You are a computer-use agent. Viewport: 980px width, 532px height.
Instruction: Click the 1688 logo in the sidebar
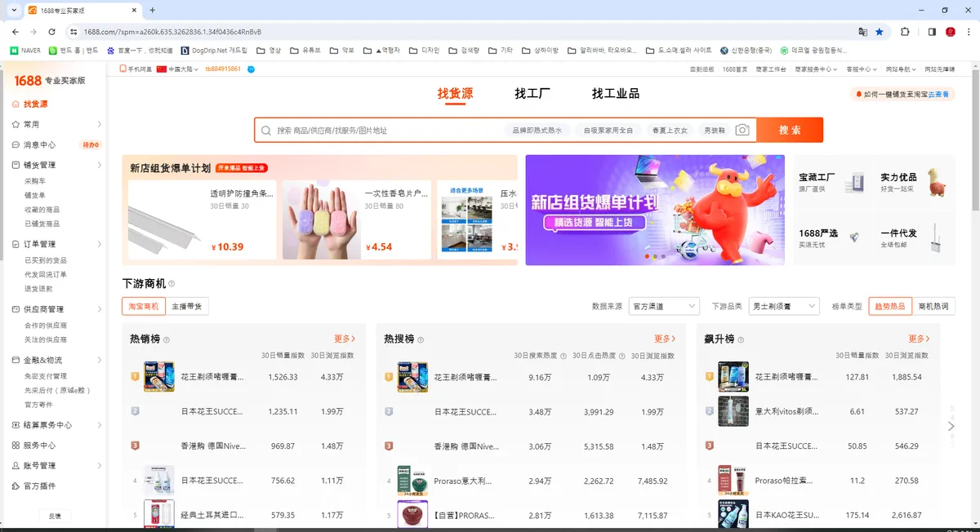28,81
